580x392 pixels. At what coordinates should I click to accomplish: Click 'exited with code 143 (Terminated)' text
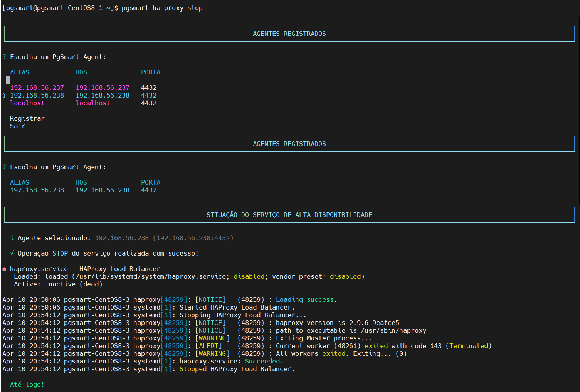428,346
